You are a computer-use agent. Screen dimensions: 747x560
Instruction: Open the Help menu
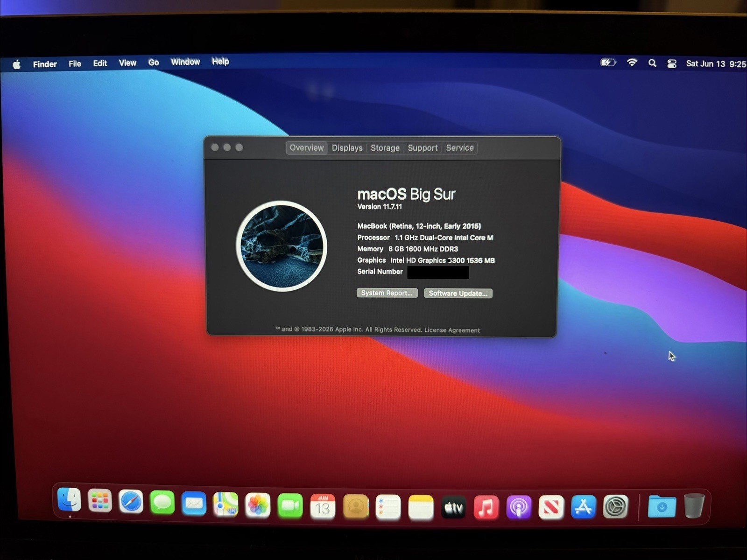220,61
